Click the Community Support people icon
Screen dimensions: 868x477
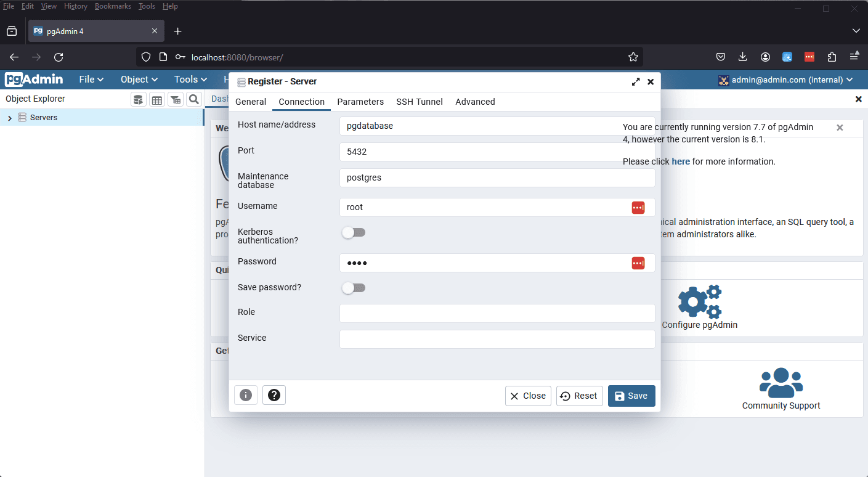click(781, 382)
